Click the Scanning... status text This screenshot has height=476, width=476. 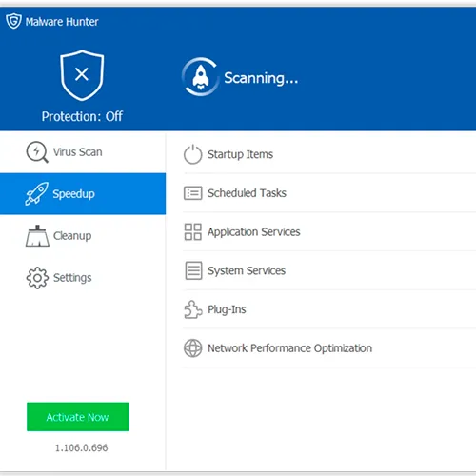pos(261,78)
